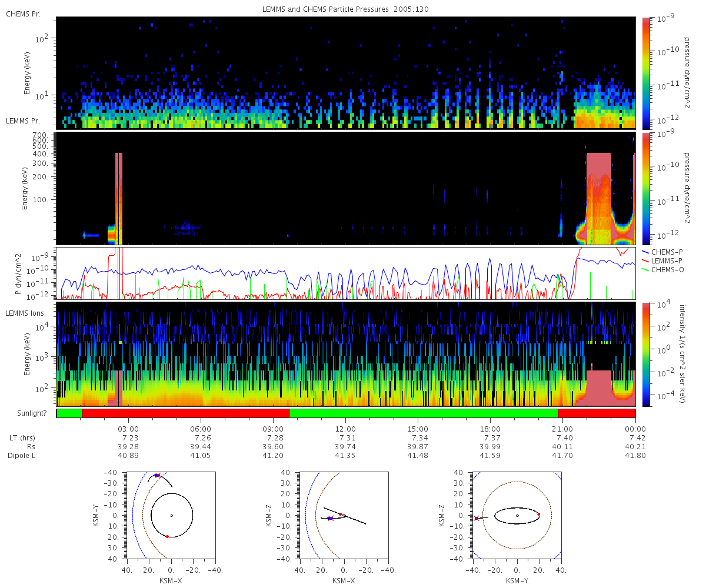Click the 06:00 time tick label
The width and height of the screenshot is (706, 588).
tap(201, 429)
